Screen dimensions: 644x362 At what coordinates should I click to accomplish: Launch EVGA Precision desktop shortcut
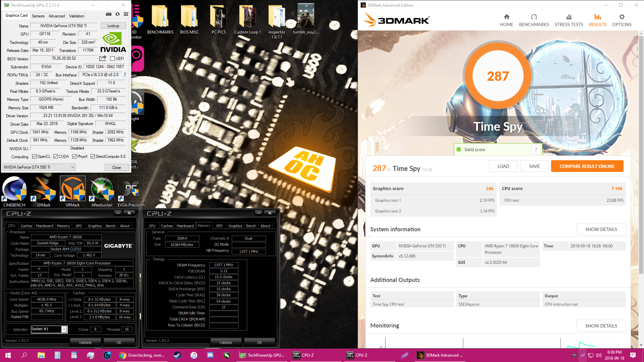tap(131, 192)
